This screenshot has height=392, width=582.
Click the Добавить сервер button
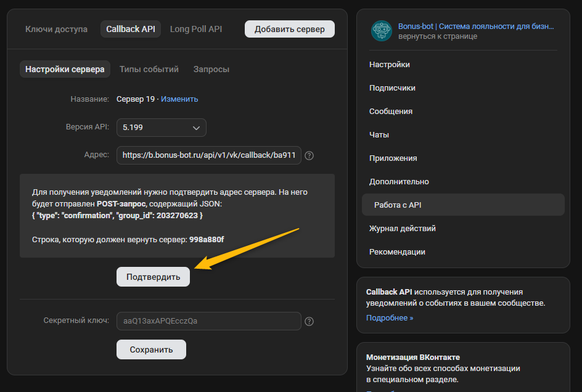tap(289, 29)
